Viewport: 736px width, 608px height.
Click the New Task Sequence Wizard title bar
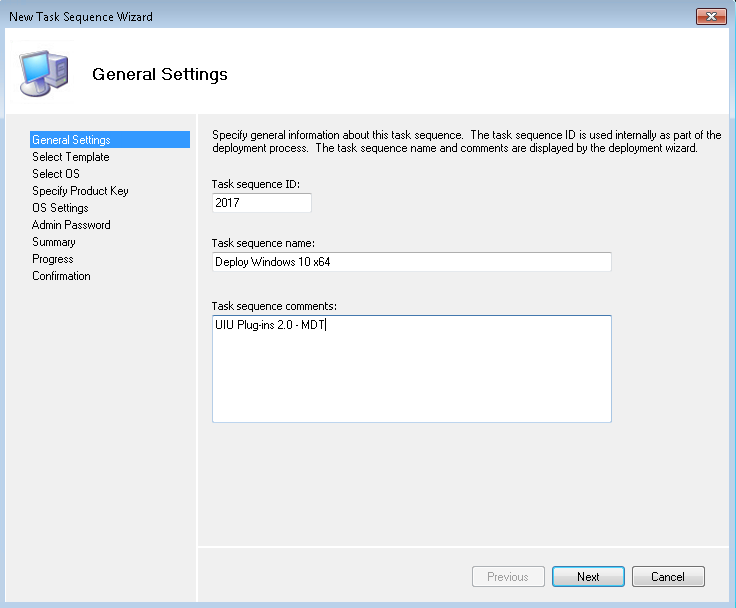tap(300, 17)
